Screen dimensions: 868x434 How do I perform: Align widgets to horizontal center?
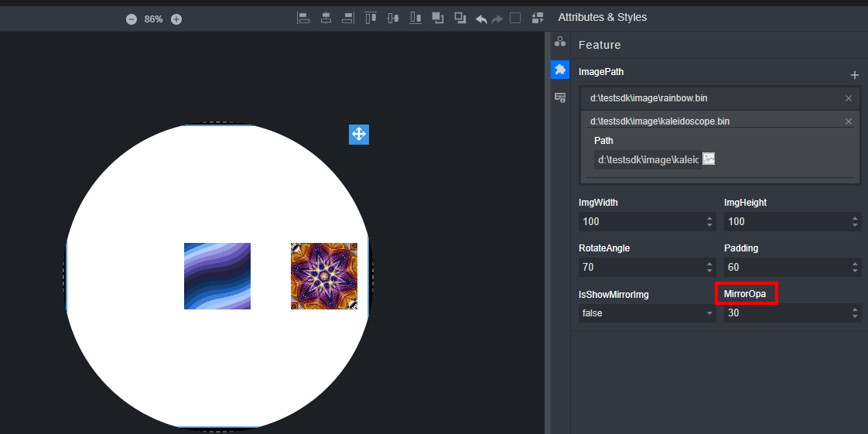(x=326, y=18)
